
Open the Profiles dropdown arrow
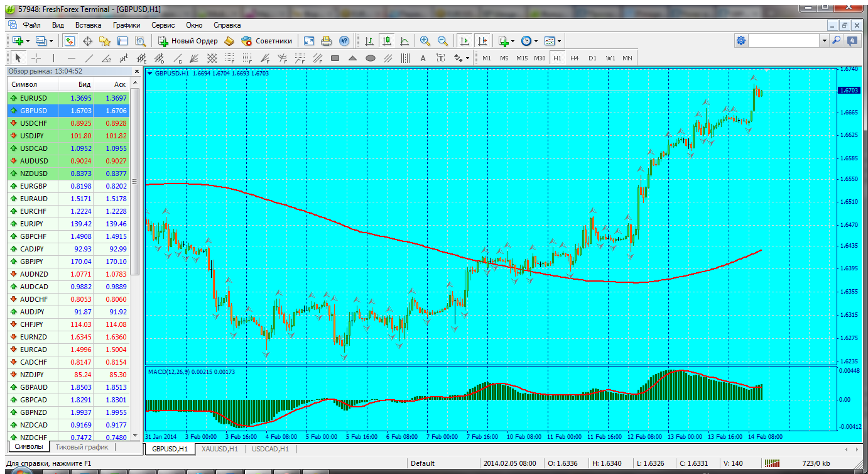pyautogui.click(x=52, y=41)
